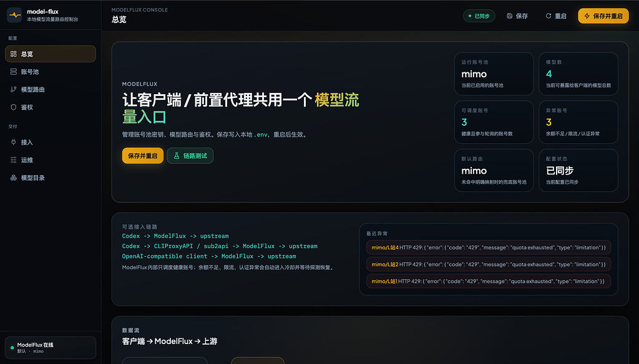Open the 鉴权 section
Image resolution: width=639 pixels, height=364 pixels.
[x=51, y=107]
